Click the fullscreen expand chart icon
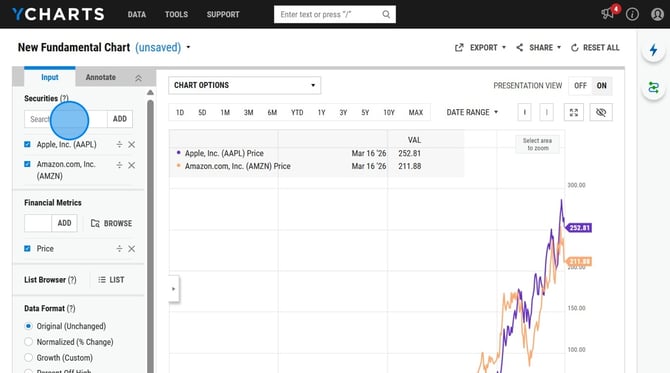The image size is (670, 373). [574, 112]
